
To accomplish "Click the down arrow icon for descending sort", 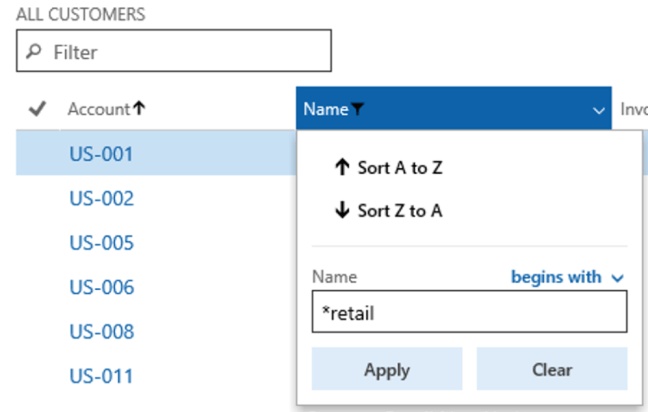I will click(x=341, y=210).
